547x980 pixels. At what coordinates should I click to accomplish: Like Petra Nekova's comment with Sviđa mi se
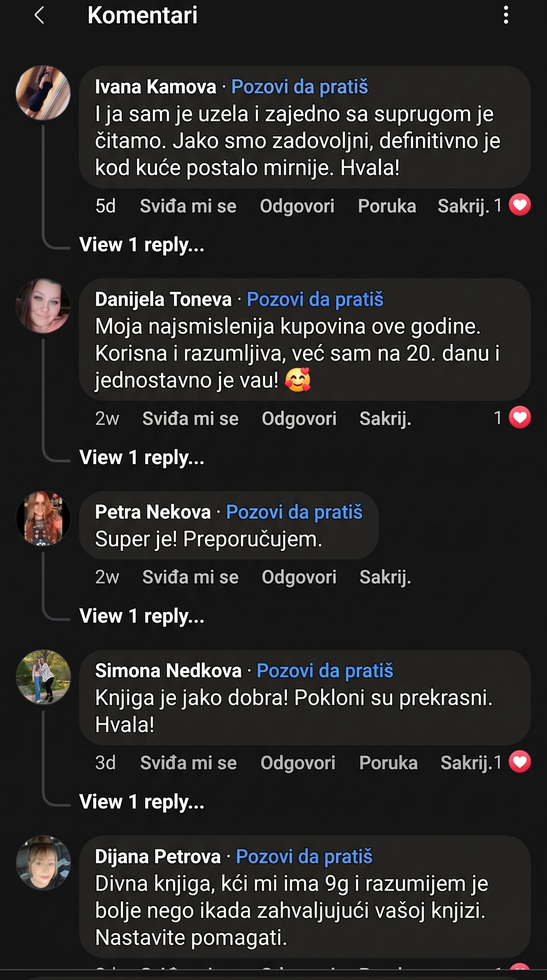[190, 577]
